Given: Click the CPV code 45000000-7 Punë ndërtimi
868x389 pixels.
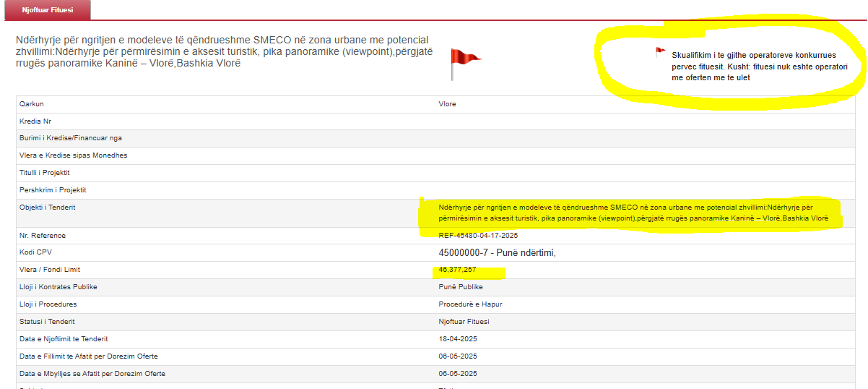Looking at the screenshot, I should click(x=497, y=253).
